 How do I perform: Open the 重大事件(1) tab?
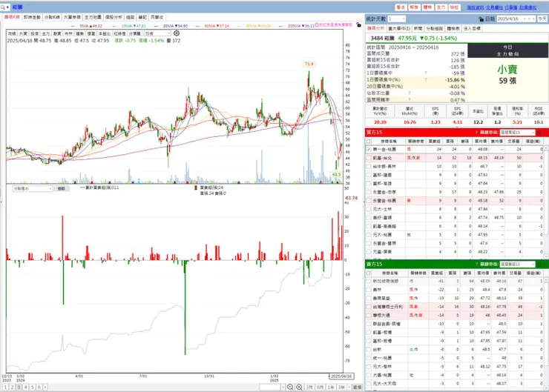399,28
